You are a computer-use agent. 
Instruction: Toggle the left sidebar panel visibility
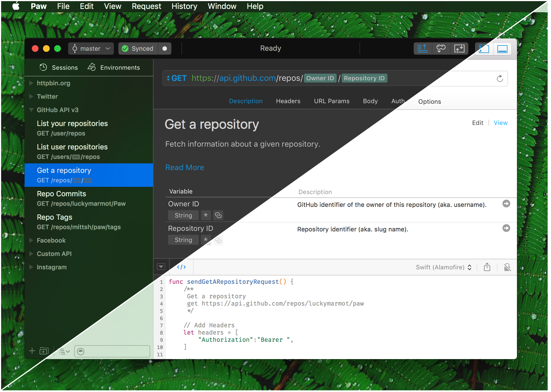(484, 49)
